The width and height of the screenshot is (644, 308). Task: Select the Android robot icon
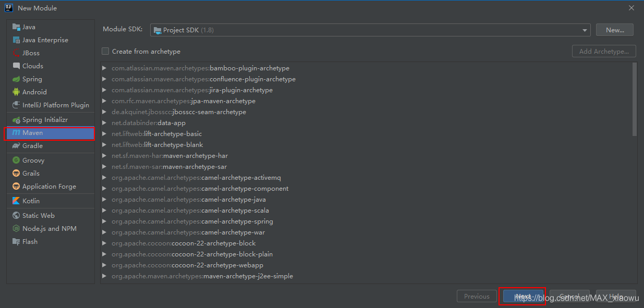(16, 92)
